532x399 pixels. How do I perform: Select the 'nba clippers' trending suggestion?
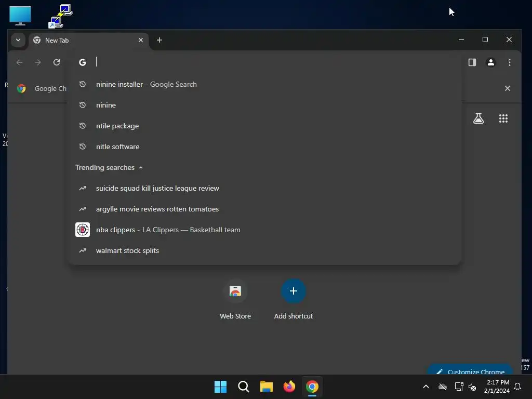pyautogui.click(x=265, y=230)
